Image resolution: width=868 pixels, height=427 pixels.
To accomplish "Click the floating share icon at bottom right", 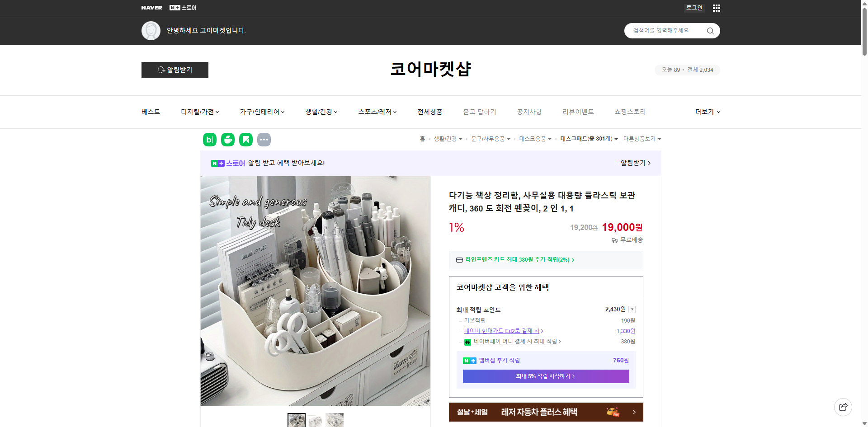I will coord(843,407).
